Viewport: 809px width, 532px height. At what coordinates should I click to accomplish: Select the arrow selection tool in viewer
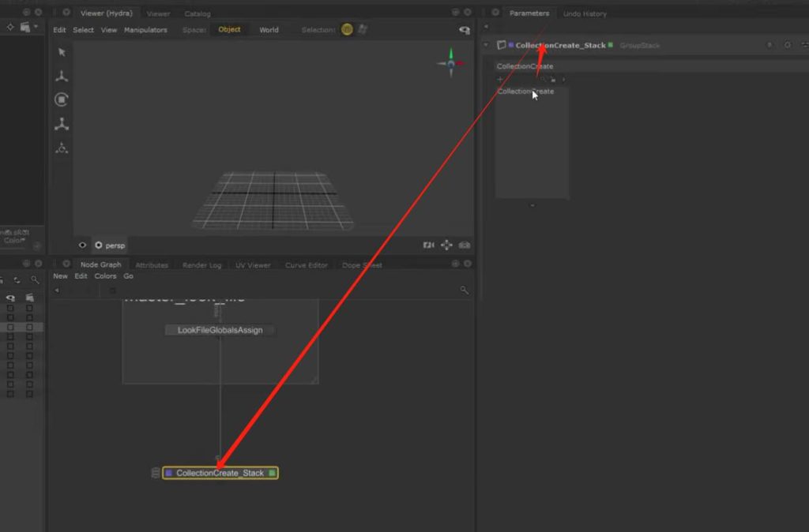pyautogui.click(x=62, y=52)
